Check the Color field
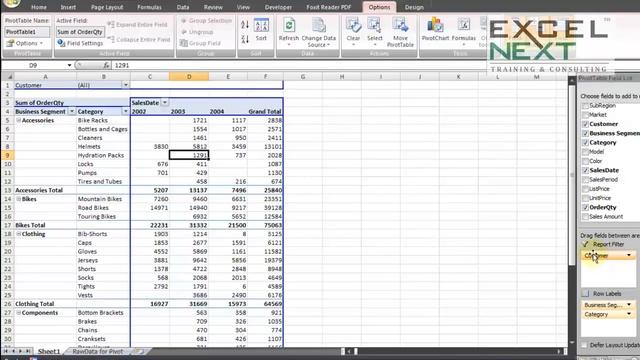 [x=585, y=161]
